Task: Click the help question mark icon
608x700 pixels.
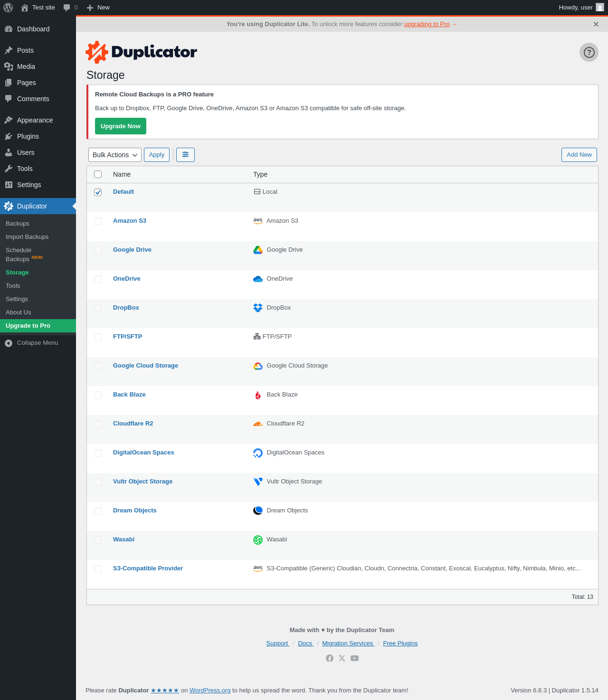Action: point(589,52)
